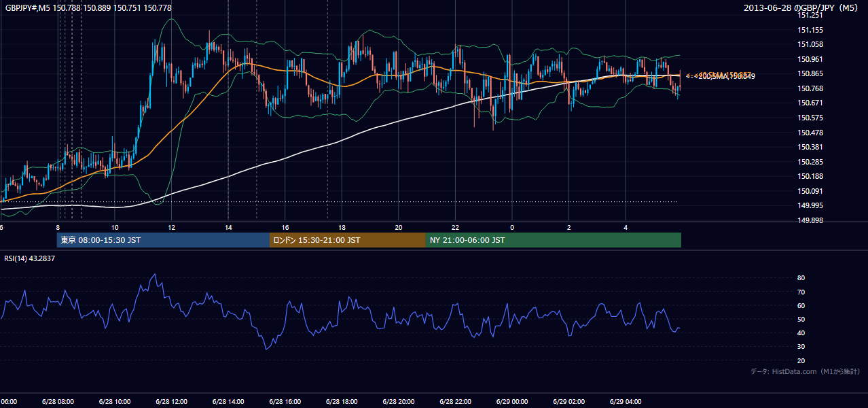Click price axis label 151.058
The image size is (868, 408).
click(x=811, y=44)
